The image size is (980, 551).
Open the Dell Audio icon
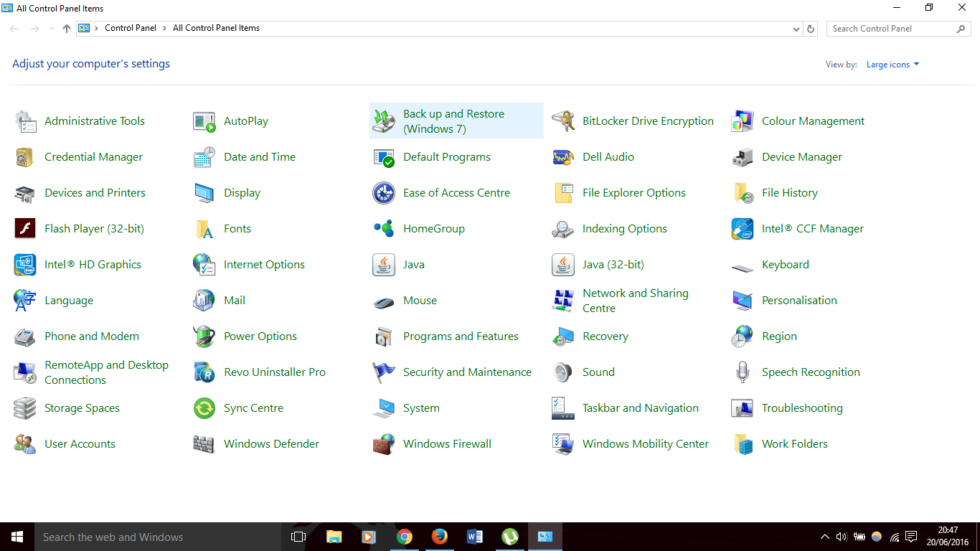click(563, 157)
